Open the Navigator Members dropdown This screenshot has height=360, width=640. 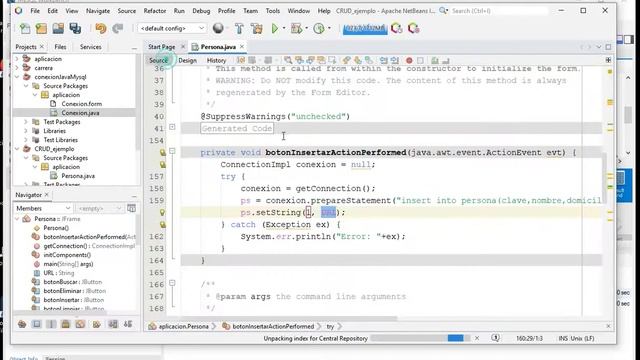pos(43,208)
